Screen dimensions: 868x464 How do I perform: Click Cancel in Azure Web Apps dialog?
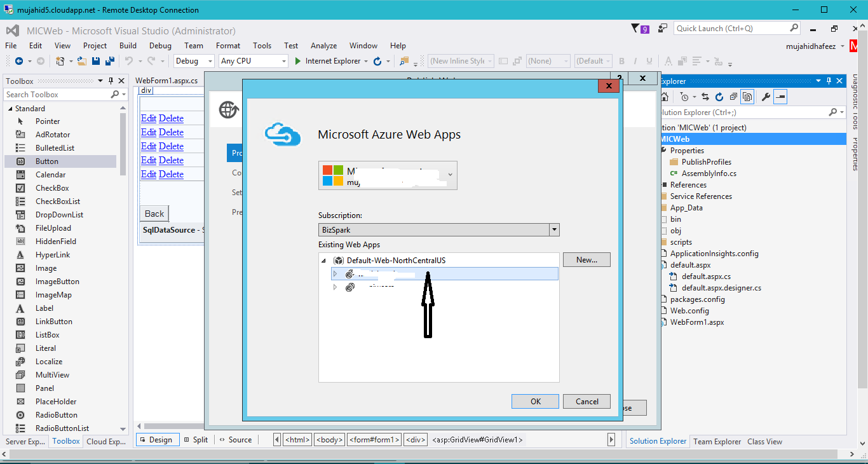[587, 401]
